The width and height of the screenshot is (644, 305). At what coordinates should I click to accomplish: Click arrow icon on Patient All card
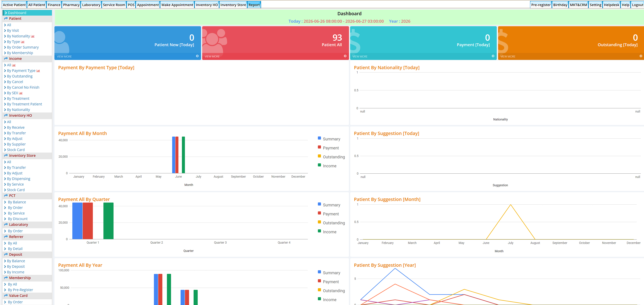[x=345, y=56]
